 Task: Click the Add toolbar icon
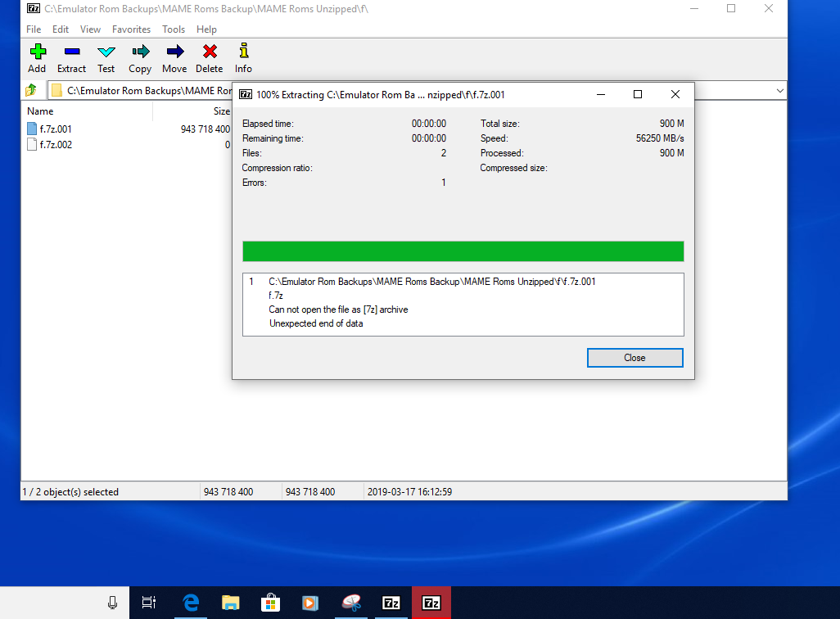pos(37,58)
